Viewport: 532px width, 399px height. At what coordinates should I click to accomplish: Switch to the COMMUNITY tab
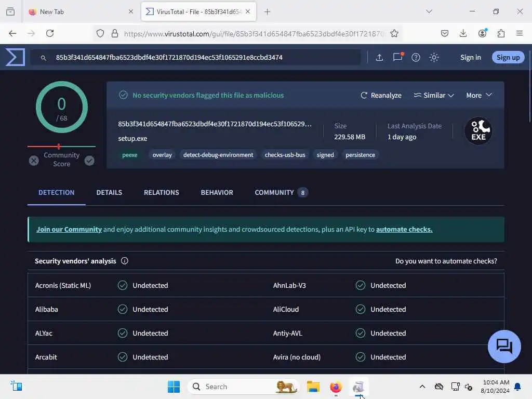tap(281, 192)
